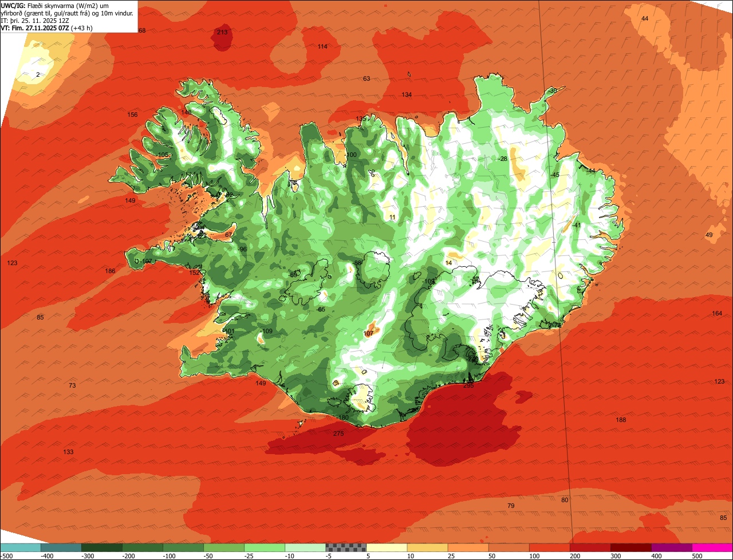Click the value -28 in the northeast
The width and height of the screenshot is (733, 560).
503,159
